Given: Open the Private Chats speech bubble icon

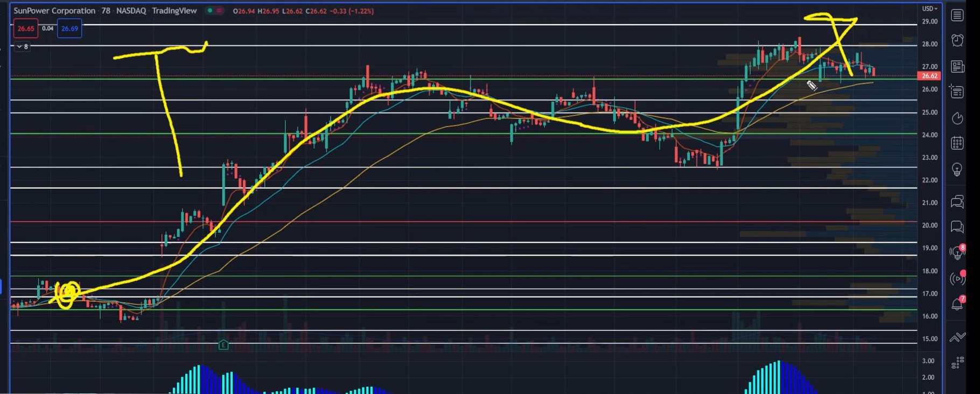Looking at the screenshot, I should tap(957, 227).
